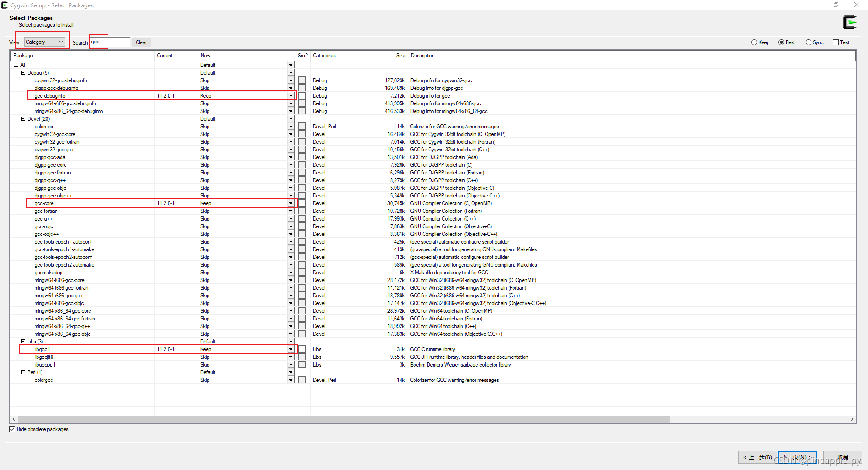This screenshot has width=868, height=470.
Task: Collapse the Libs (3) category
Action: 23,342
